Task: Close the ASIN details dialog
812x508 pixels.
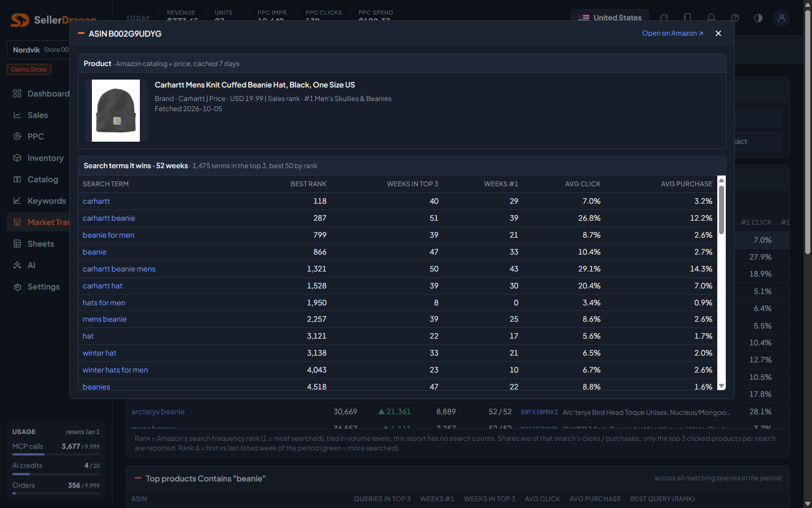Action: (x=718, y=33)
